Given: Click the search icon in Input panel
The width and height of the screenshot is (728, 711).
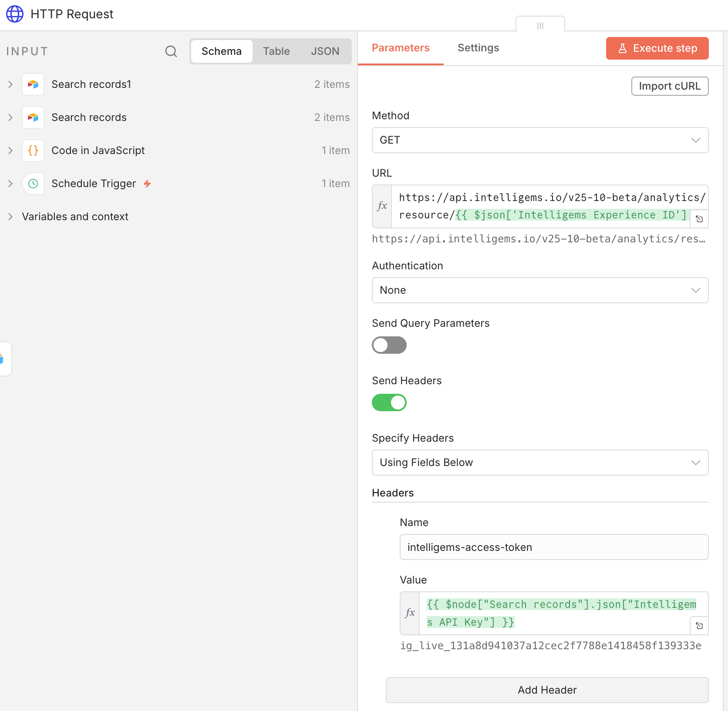Looking at the screenshot, I should pyautogui.click(x=171, y=51).
